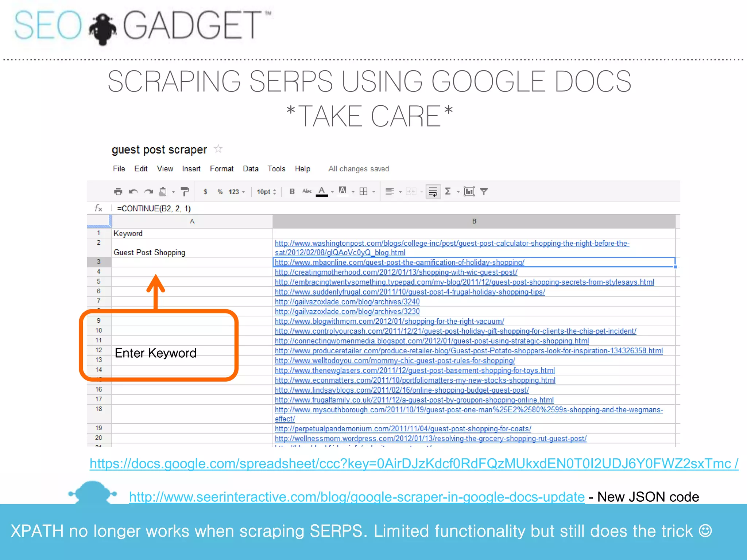
Task: Open the Tools menu
Action: click(276, 169)
